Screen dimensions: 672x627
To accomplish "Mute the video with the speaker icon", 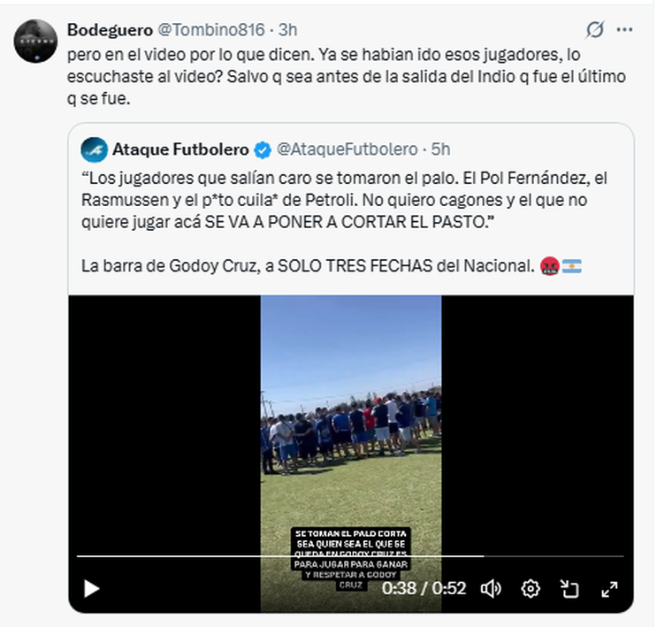I will (x=491, y=588).
